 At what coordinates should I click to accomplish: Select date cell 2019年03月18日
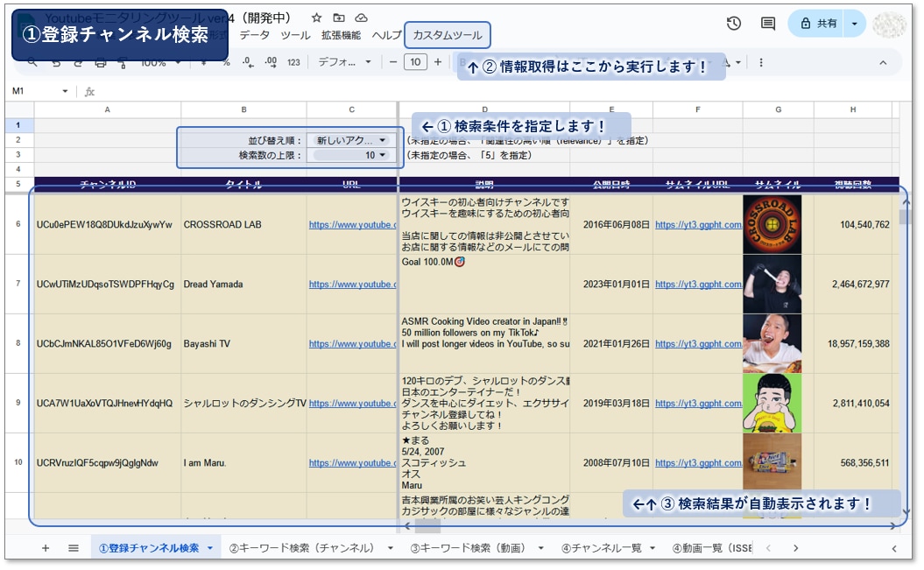click(611, 404)
